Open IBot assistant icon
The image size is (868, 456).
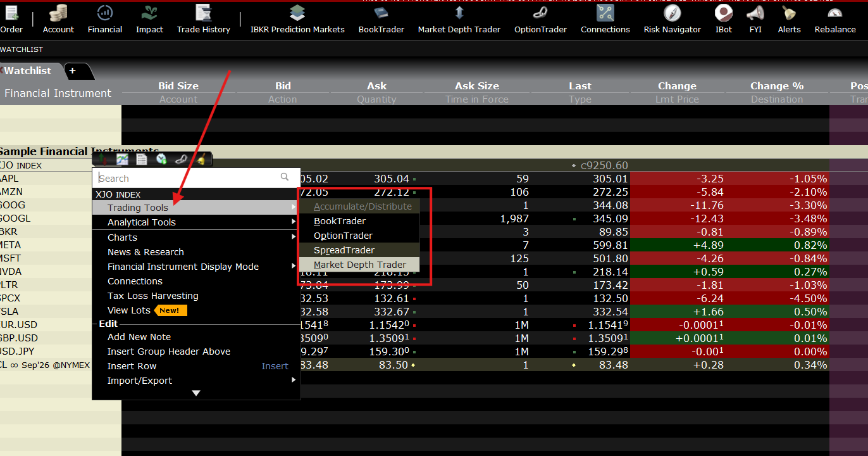coord(724,19)
